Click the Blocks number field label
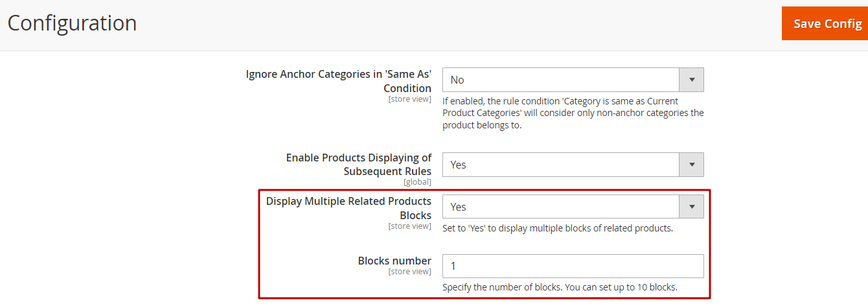The height and width of the screenshot is (306, 868). click(394, 261)
